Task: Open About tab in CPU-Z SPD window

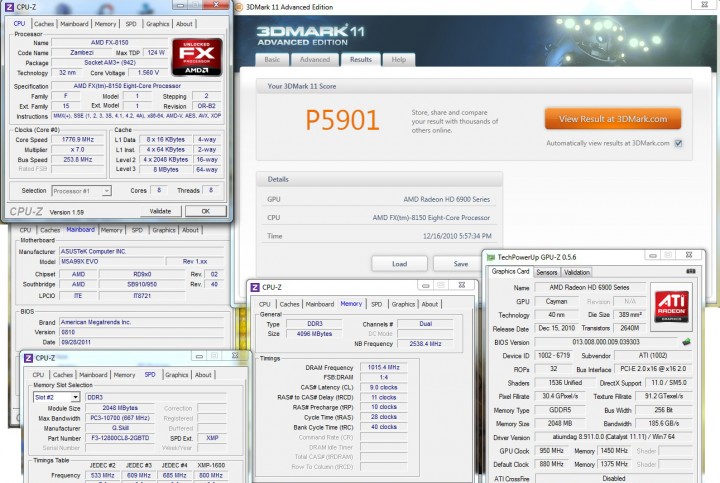Action: point(203,375)
